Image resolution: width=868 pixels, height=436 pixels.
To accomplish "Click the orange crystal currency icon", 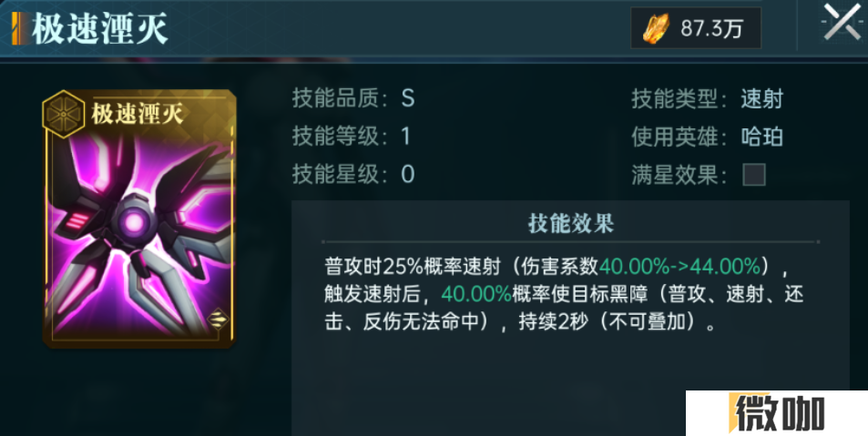I will point(657,28).
